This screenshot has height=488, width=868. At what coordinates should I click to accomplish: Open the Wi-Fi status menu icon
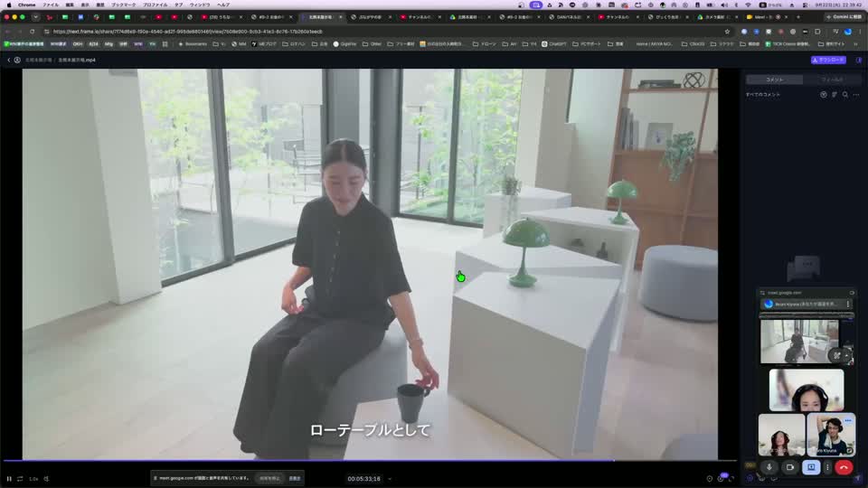749,5
